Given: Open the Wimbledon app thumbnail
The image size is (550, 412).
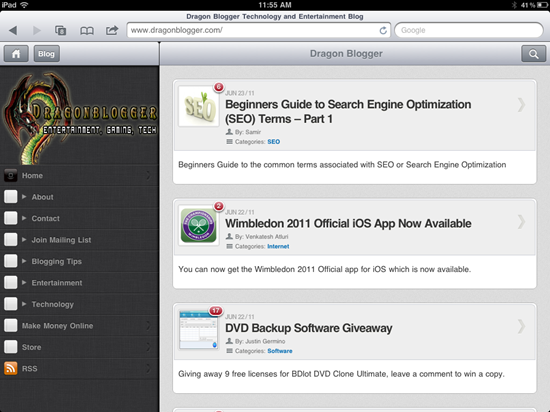Looking at the screenshot, I should [199, 225].
